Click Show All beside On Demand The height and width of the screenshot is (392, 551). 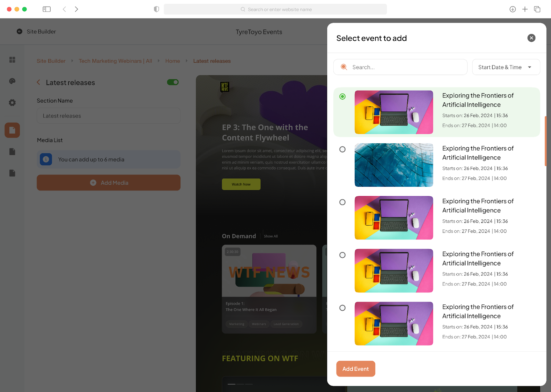point(271,236)
